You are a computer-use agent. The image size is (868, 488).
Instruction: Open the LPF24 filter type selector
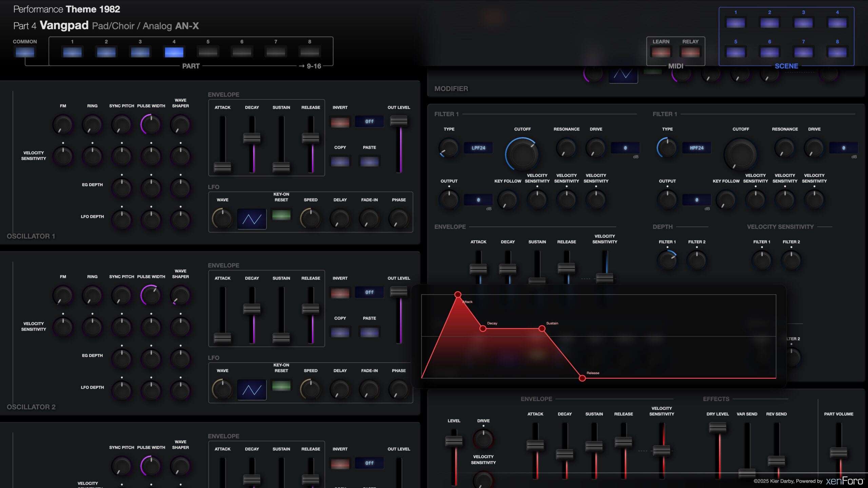(478, 148)
